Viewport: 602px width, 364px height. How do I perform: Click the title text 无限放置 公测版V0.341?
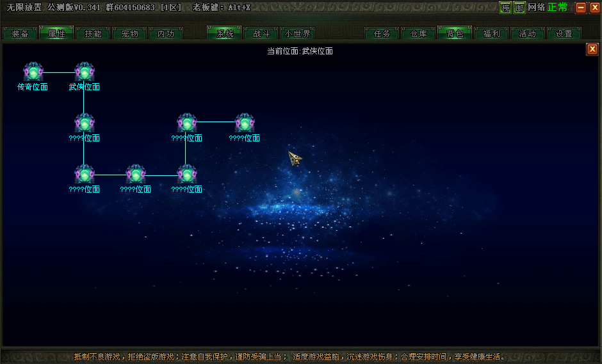click(x=53, y=7)
